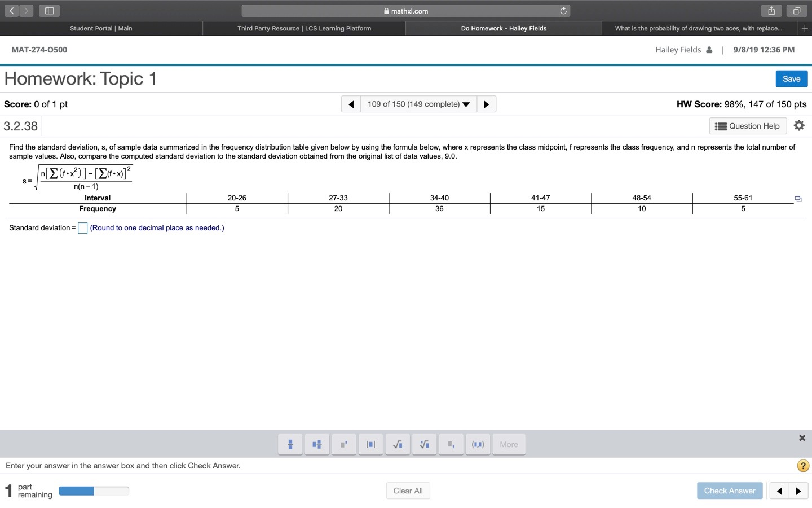The height and width of the screenshot is (508, 812).
Task: Insert an ordered pair from palette
Action: pyautogui.click(x=478, y=444)
